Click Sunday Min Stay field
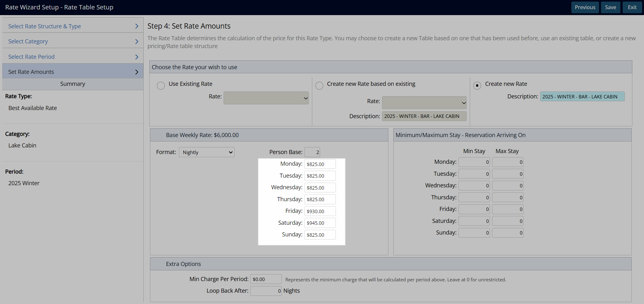Image resolution: width=644 pixels, height=304 pixels. 474,233
